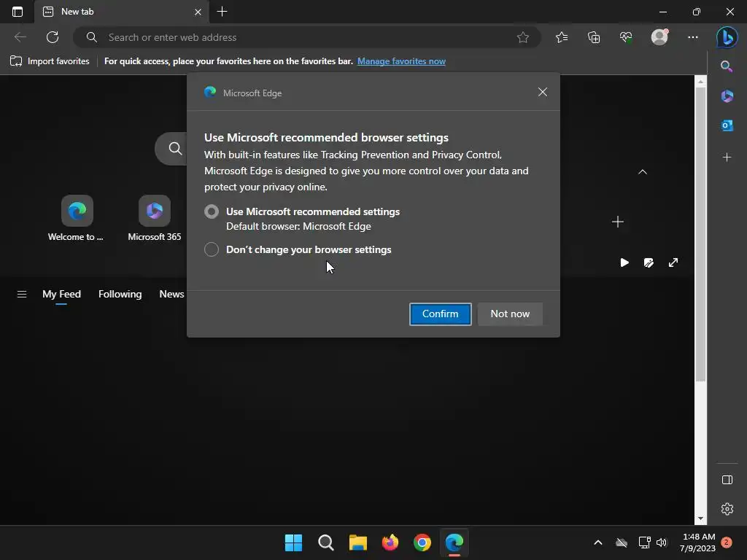Close the New tab tab
Image resolution: width=747 pixels, height=560 pixels.
click(x=198, y=12)
